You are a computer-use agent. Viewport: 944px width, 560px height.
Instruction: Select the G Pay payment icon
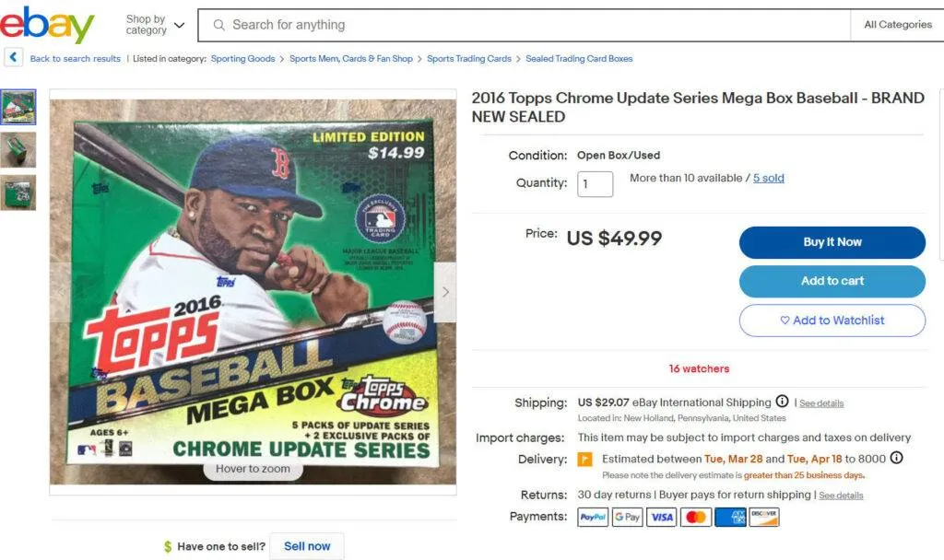pos(627,517)
